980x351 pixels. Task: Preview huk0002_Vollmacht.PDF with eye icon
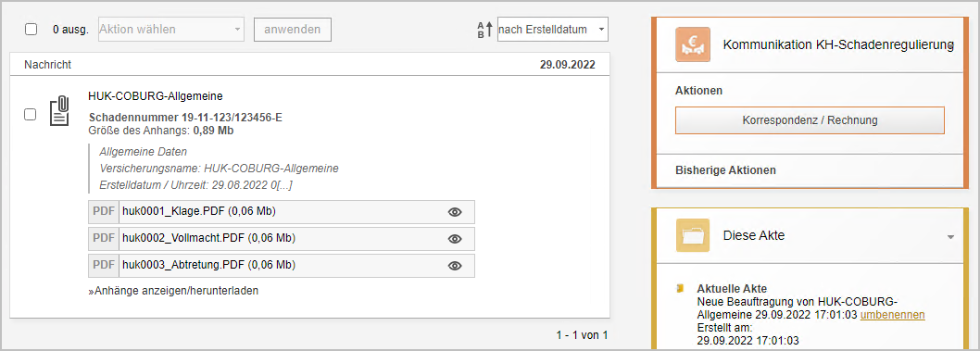tap(455, 239)
